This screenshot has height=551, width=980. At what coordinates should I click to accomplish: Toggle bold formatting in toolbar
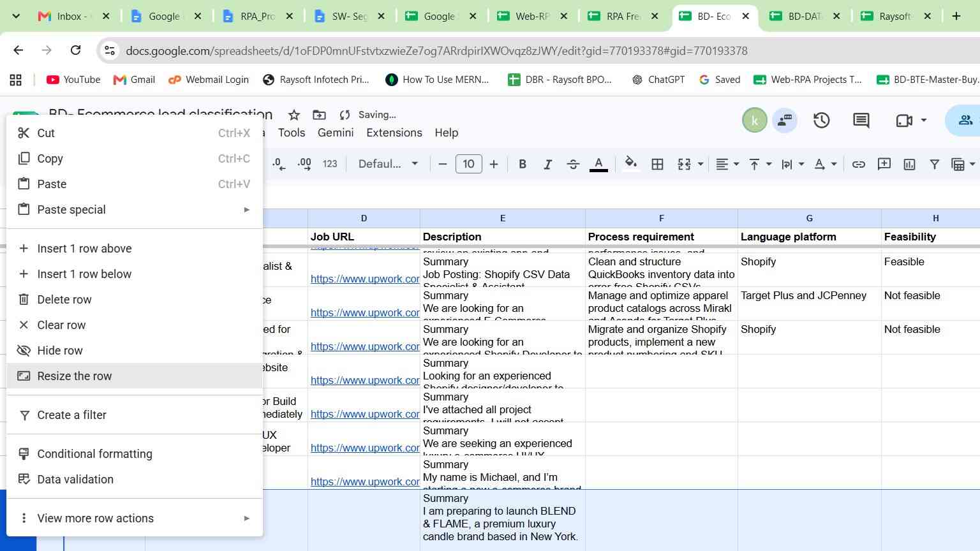[523, 164]
